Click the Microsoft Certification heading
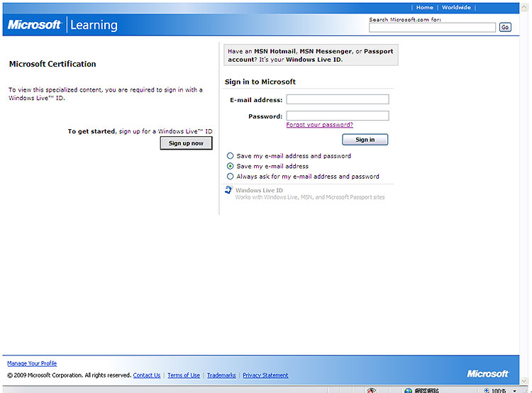The image size is (532, 393). (x=52, y=64)
